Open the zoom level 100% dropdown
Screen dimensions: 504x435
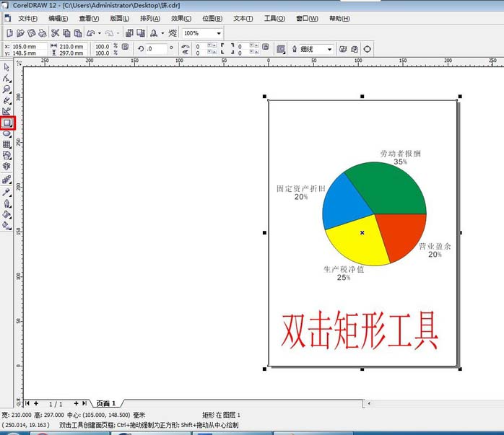pyautogui.click(x=219, y=33)
